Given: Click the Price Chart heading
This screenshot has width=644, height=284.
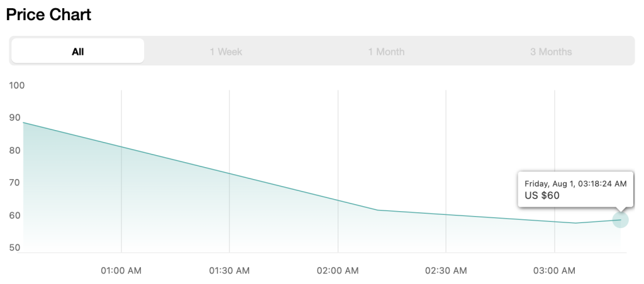Looking at the screenshot, I should pyautogui.click(x=48, y=15).
